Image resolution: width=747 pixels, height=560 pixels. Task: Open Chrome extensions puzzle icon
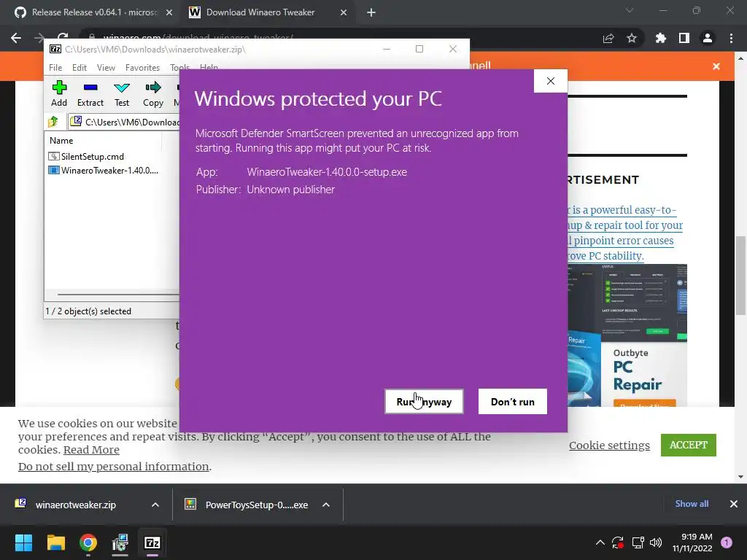pos(660,38)
